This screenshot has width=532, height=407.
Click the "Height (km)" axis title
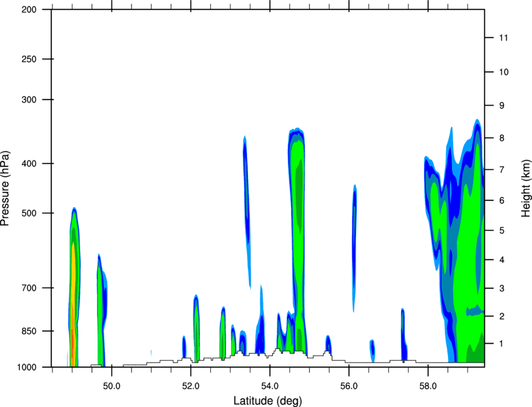coord(526,188)
